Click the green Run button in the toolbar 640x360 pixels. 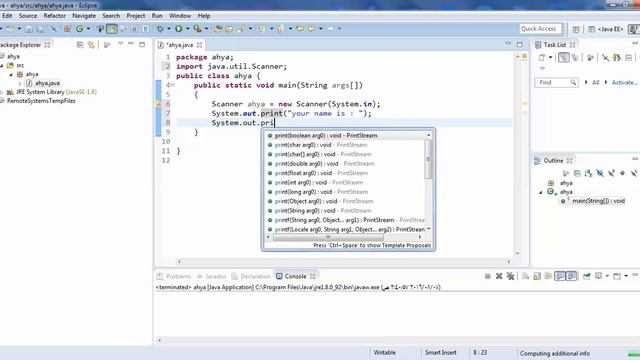coord(179,29)
